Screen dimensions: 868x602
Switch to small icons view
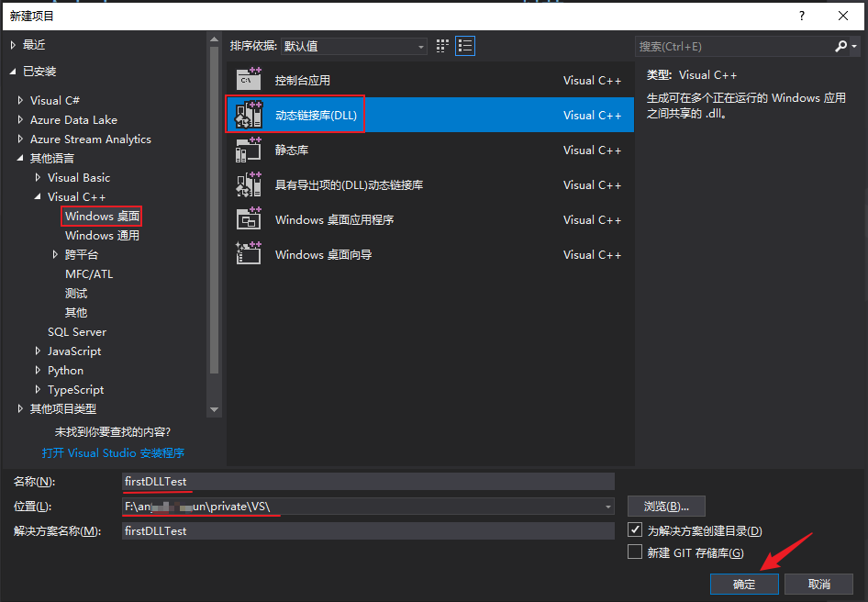441,45
